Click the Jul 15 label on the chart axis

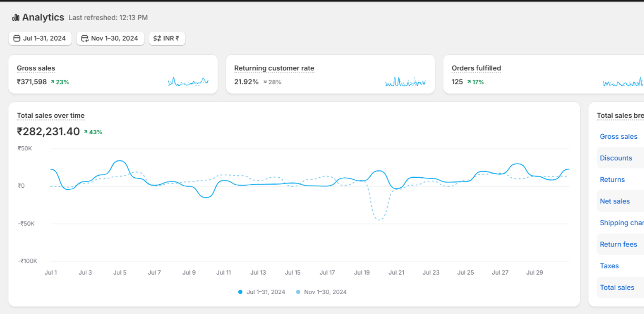(293, 273)
